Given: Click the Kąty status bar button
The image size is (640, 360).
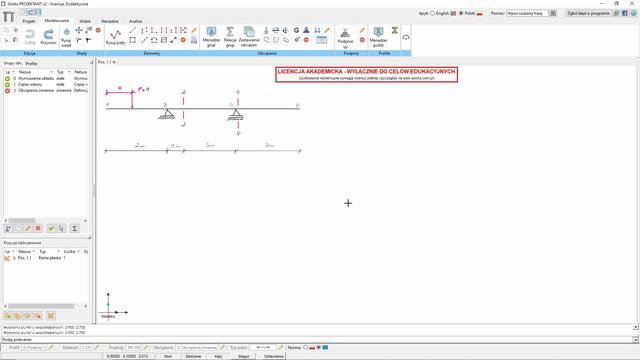Looking at the screenshot, I should coord(218,356).
